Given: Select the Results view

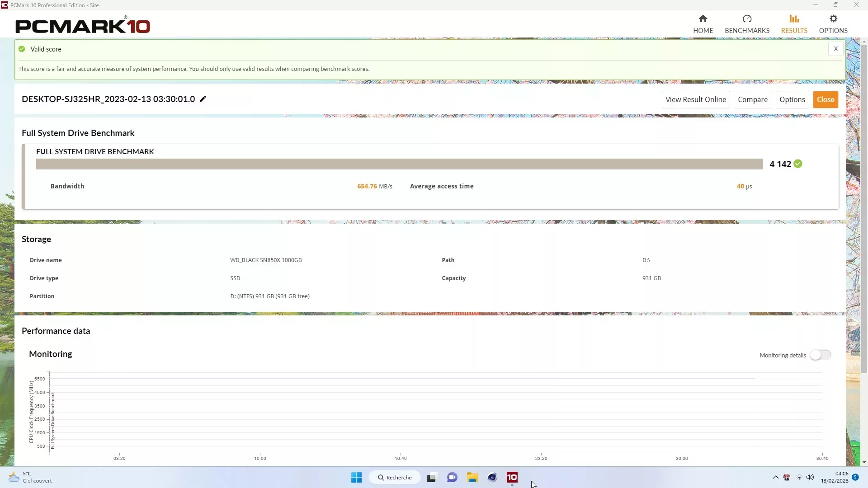Looking at the screenshot, I should click(794, 24).
